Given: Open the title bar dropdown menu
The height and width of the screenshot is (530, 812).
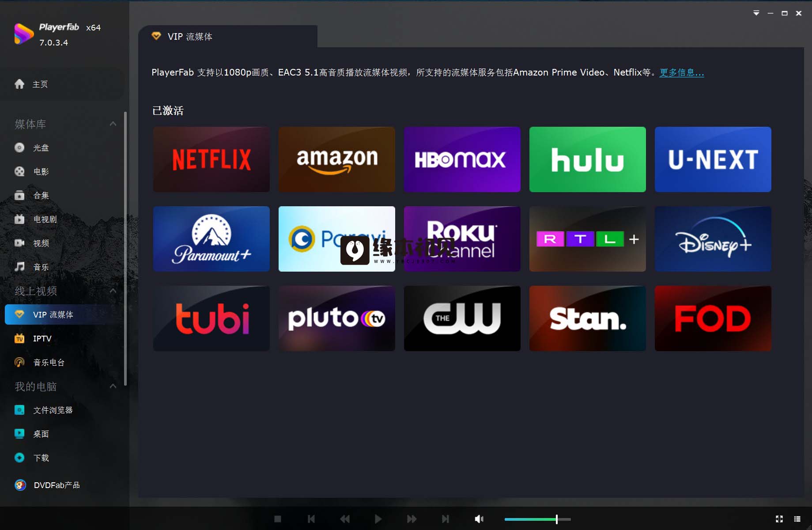Looking at the screenshot, I should point(756,13).
